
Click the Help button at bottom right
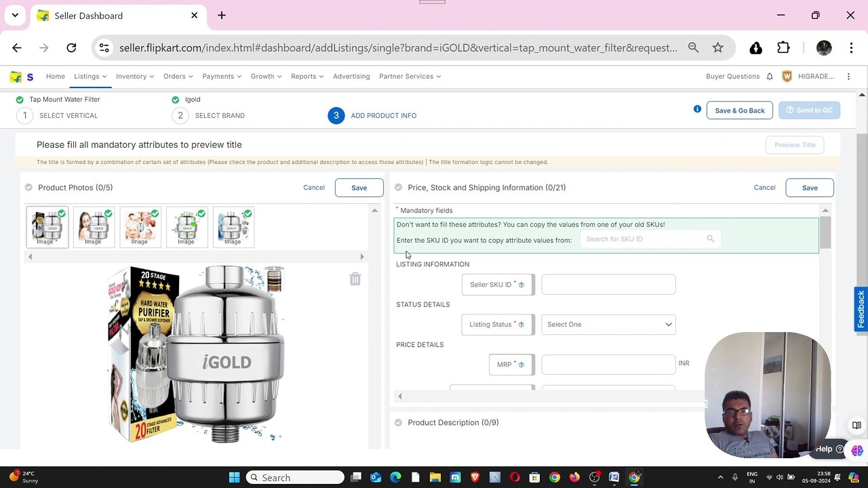[x=830, y=449]
